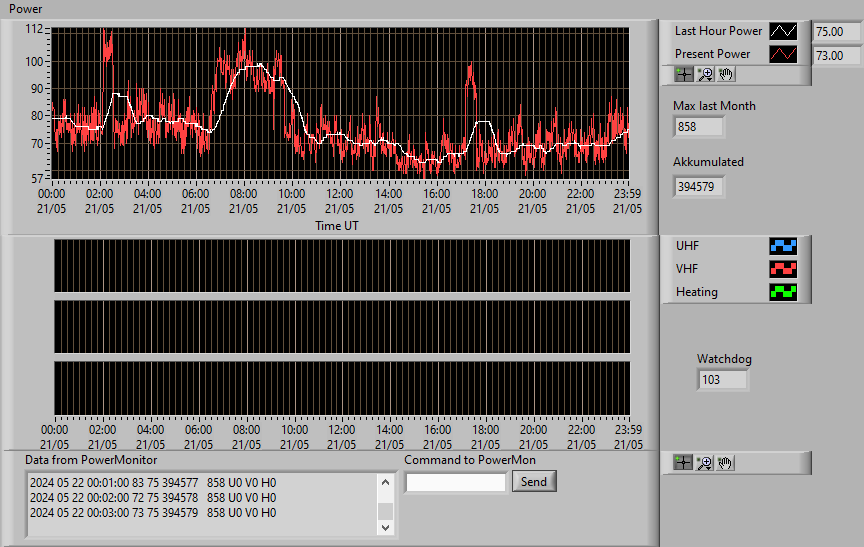Select the last log line in Data from PowerMonitor
Image resolution: width=864 pixels, height=547 pixels.
(153, 513)
